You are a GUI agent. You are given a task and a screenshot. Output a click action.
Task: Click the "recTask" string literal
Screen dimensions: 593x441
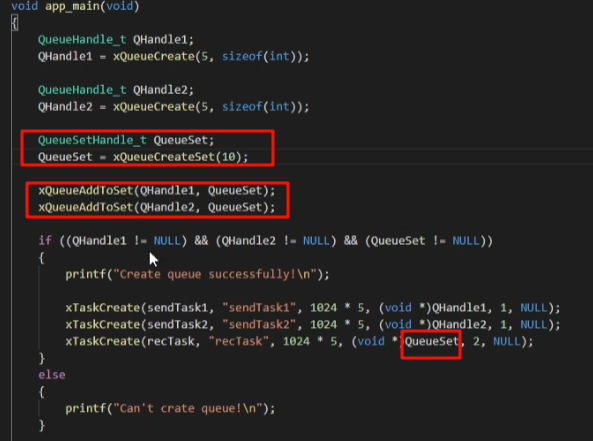[238, 341]
